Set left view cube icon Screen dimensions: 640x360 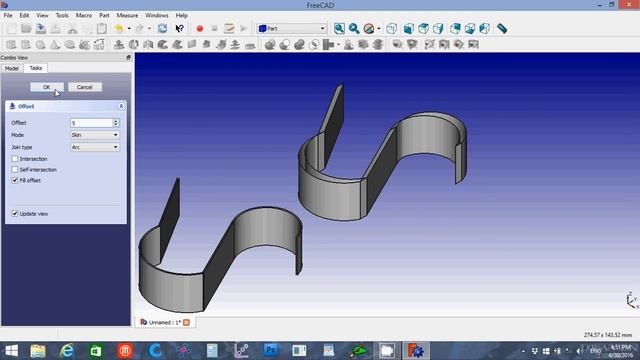484,29
